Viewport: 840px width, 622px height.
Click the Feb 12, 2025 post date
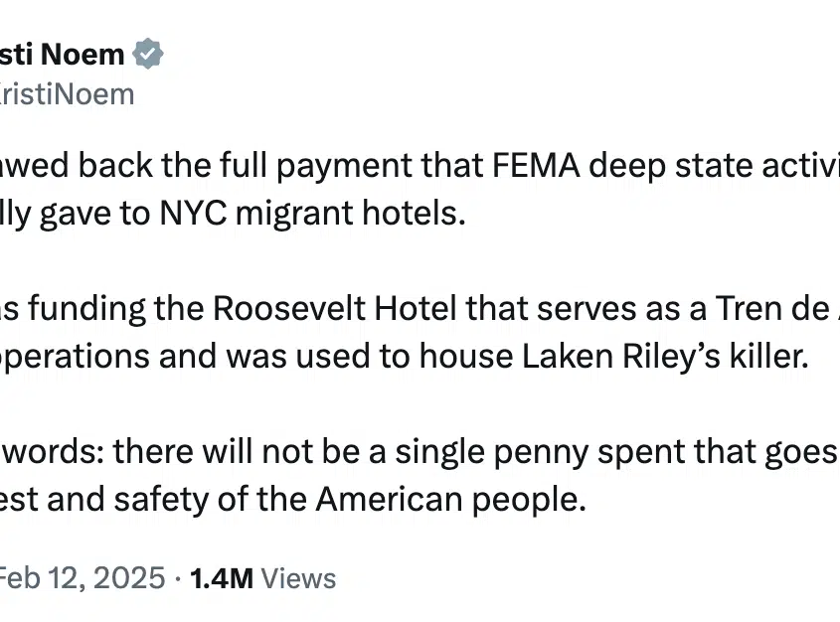(x=83, y=578)
